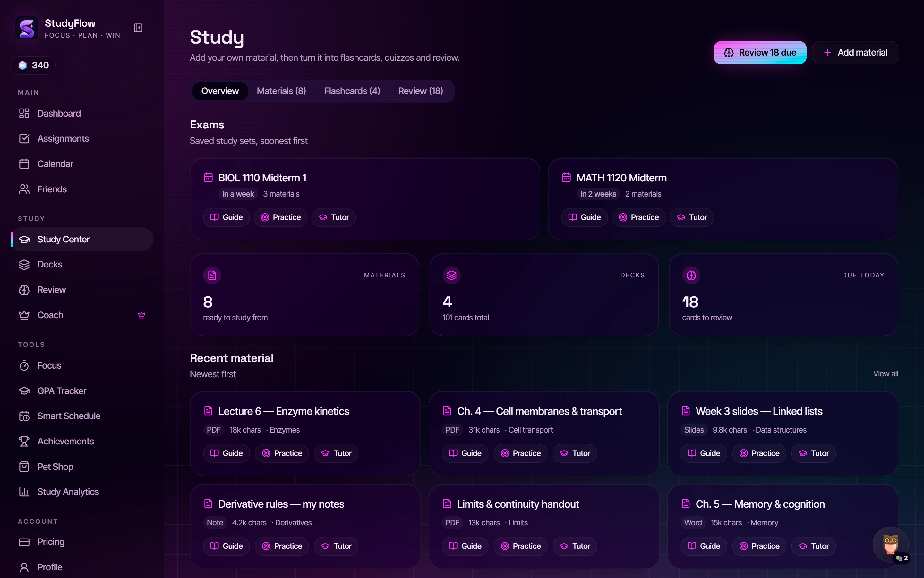Image resolution: width=924 pixels, height=578 pixels.
Task: Open Tutor for Limits & continuity handout
Action: (x=575, y=546)
